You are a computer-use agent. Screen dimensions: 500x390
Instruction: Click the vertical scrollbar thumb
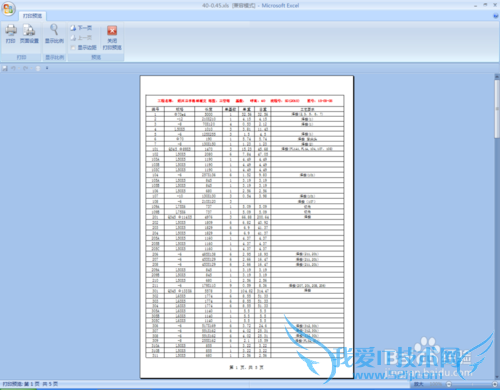[x=497, y=108]
